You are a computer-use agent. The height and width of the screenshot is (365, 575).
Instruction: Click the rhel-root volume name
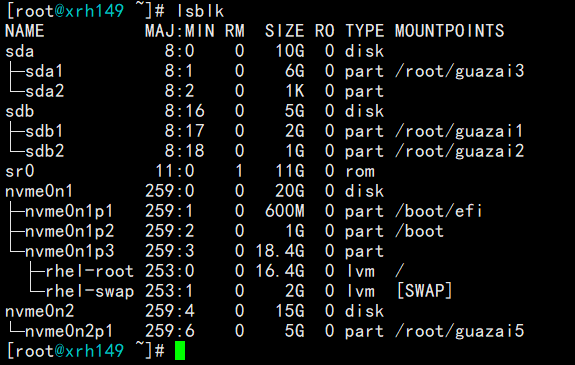coord(89,271)
